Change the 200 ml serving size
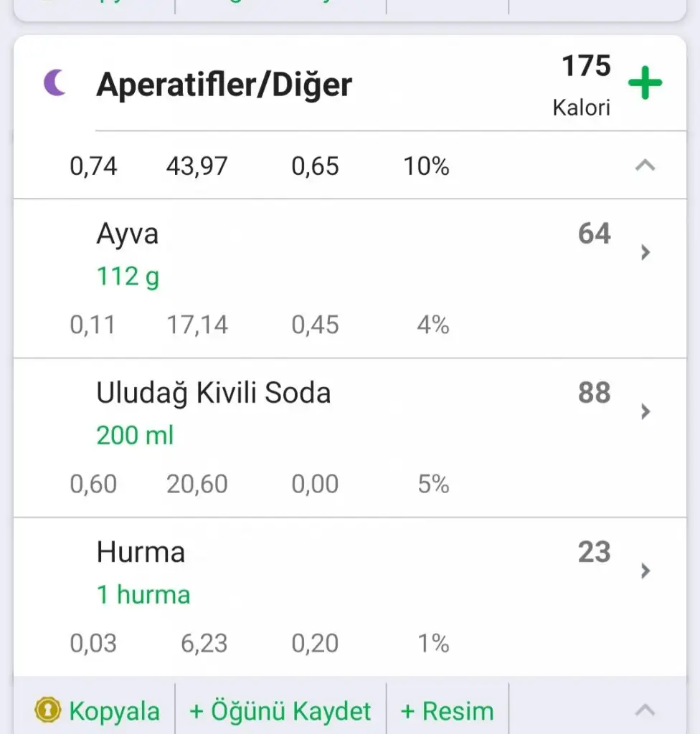 pos(135,435)
